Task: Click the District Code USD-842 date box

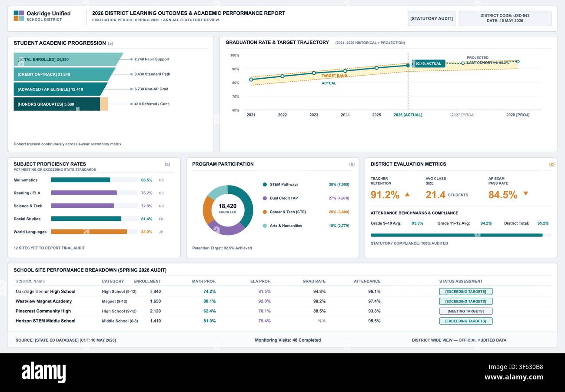Action: point(505,18)
